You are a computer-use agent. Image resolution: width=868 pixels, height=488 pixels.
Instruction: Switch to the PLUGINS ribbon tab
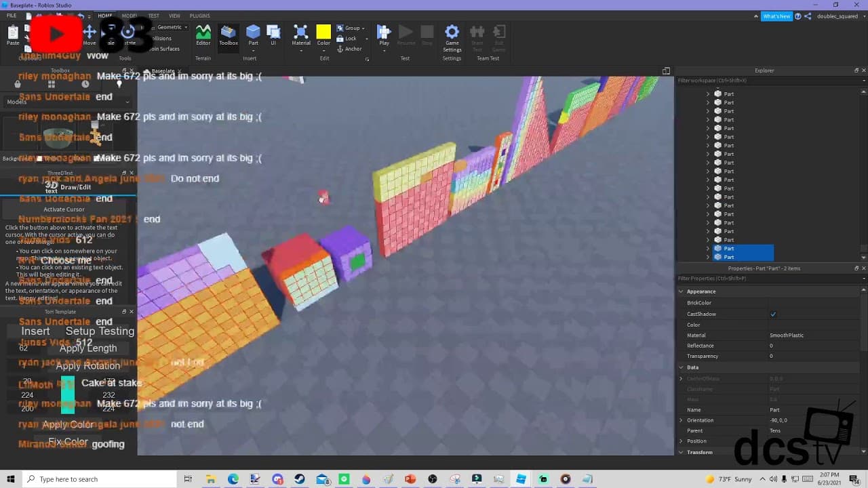(x=199, y=16)
